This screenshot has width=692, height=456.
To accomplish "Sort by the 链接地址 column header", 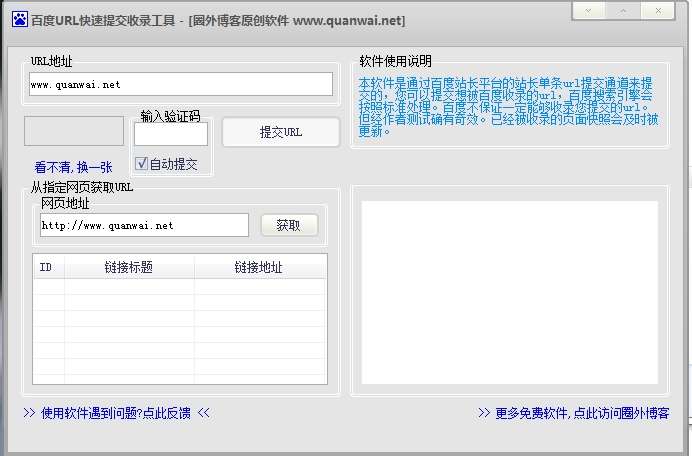I will [260, 267].
